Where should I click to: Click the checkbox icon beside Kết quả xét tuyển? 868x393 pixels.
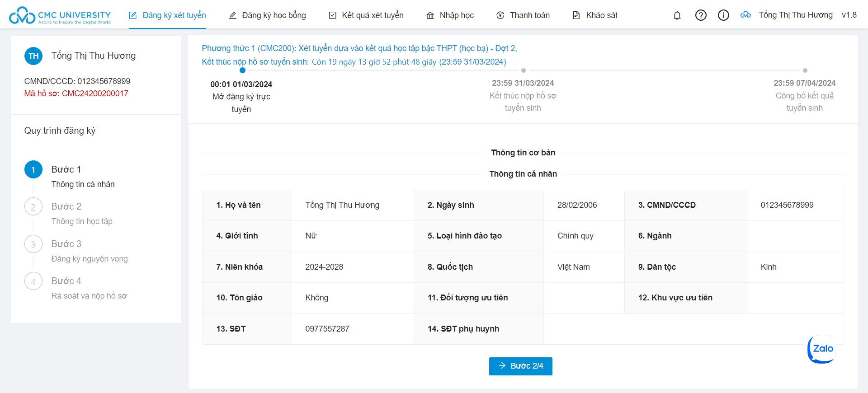(x=333, y=15)
